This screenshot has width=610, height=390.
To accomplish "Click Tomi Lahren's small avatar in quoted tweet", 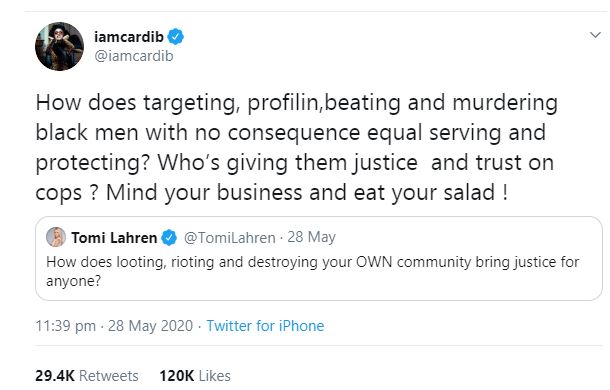I will [x=56, y=237].
